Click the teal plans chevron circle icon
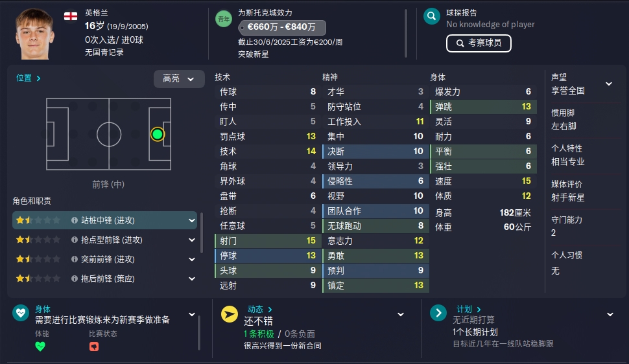The height and width of the screenshot is (364, 629). 439,313
